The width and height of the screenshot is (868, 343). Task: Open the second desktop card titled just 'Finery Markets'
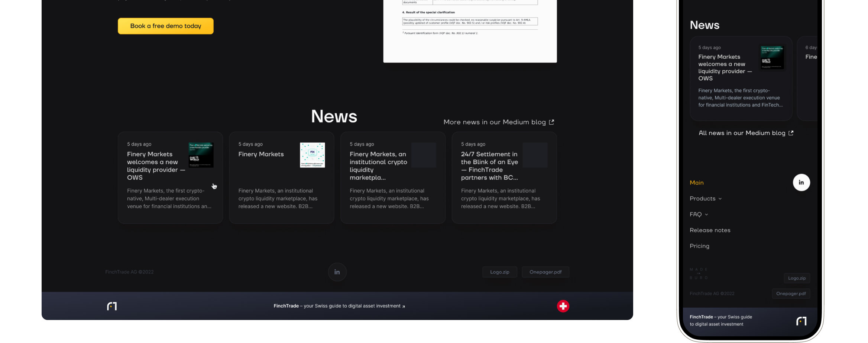(x=261, y=154)
